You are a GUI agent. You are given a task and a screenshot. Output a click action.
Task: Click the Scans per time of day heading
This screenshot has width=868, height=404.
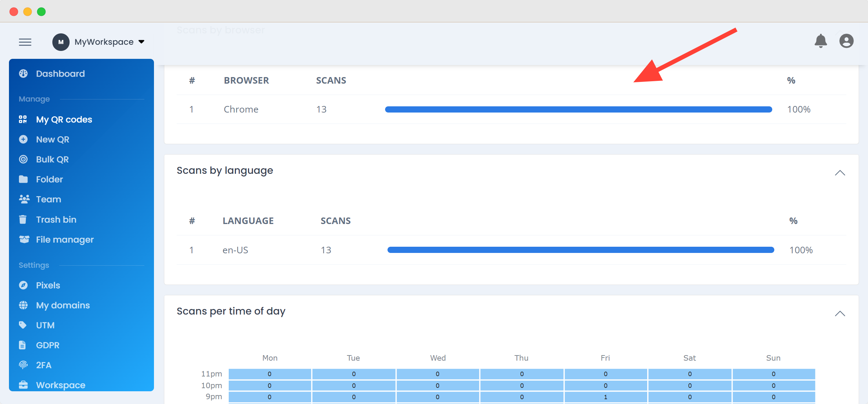[x=231, y=311]
